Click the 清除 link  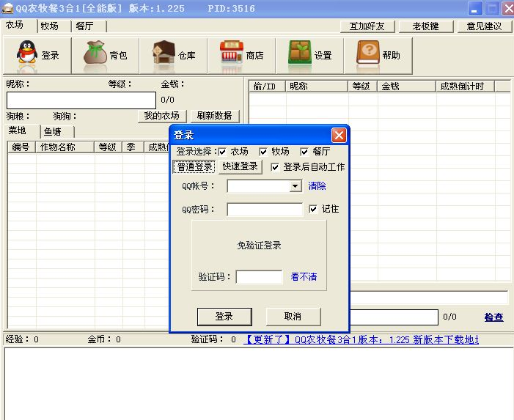(x=317, y=186)
